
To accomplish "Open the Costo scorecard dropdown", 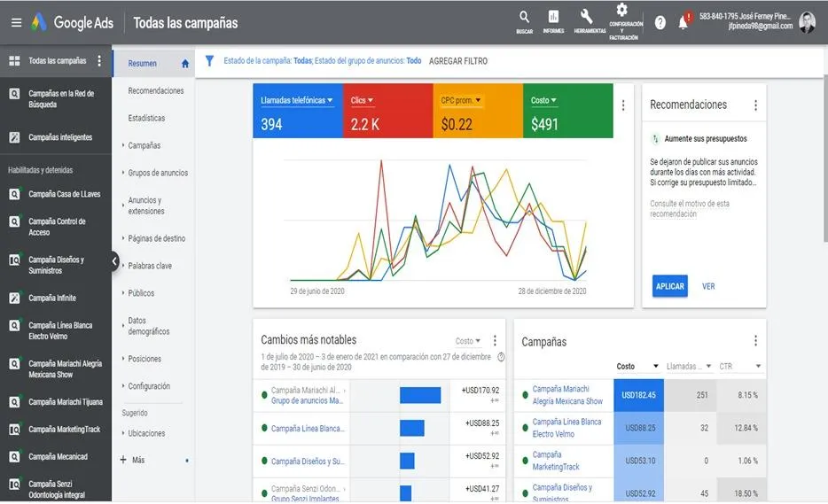I will pyautogui.click(x=543, y=100).
